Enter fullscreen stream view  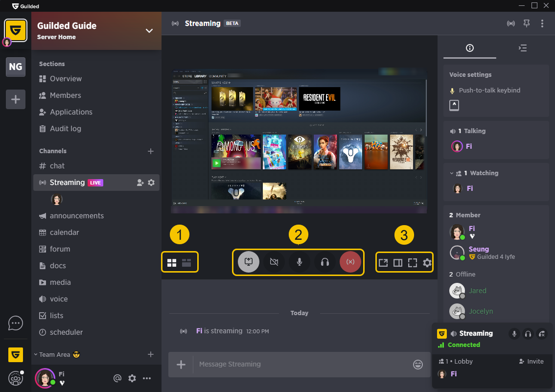point(413,262)
